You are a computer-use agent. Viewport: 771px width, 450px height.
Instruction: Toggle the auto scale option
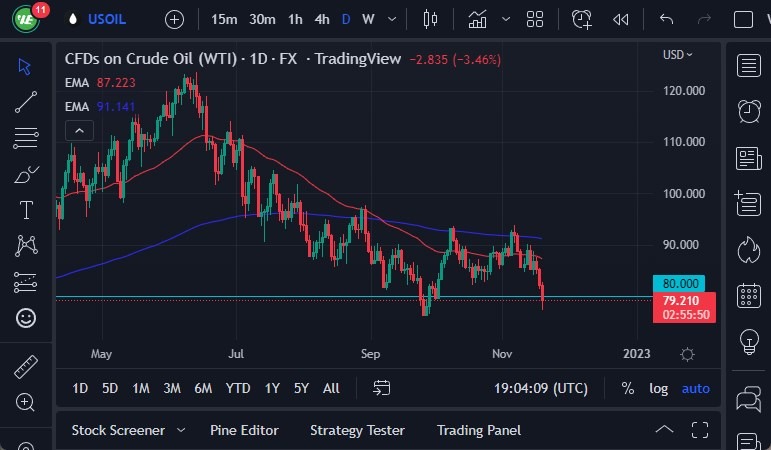click(x=696, y=388)
